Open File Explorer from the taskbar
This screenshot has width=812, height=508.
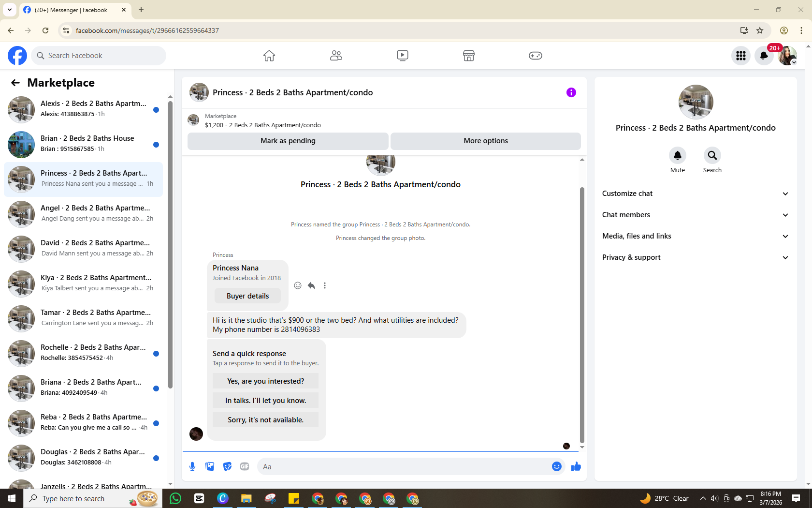pyautogui.click(x=246, y=498)
